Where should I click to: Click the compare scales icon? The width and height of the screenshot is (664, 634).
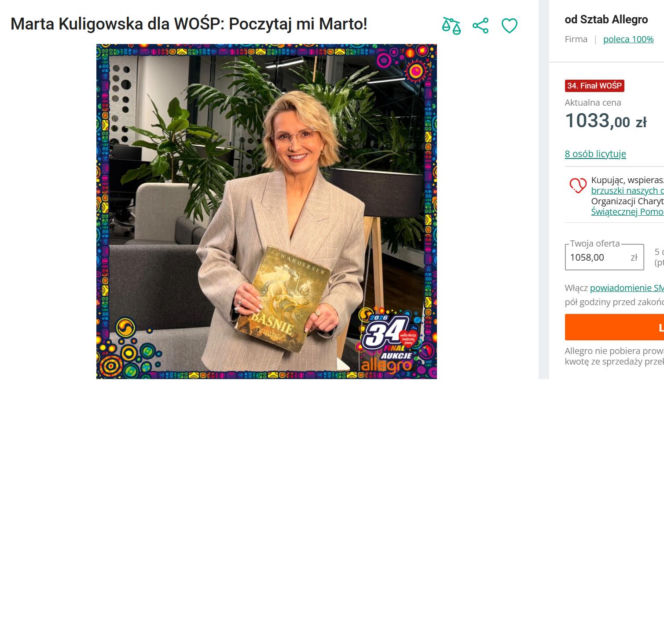451,26
